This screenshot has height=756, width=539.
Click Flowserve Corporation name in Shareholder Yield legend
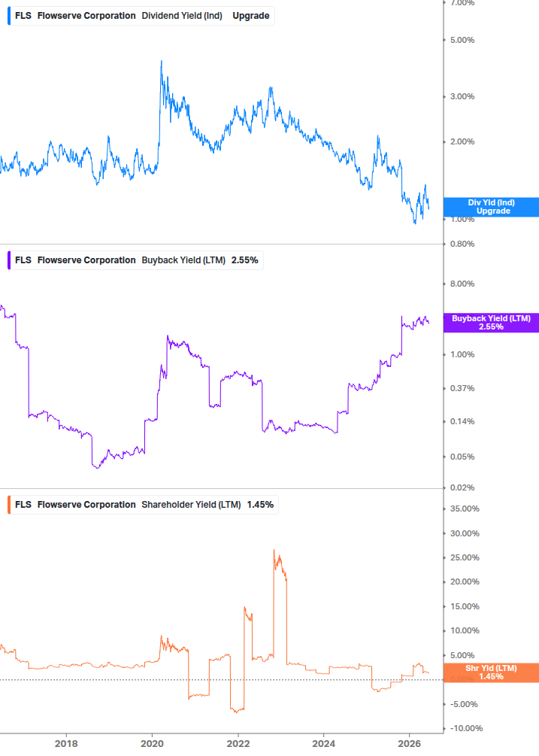86,505
